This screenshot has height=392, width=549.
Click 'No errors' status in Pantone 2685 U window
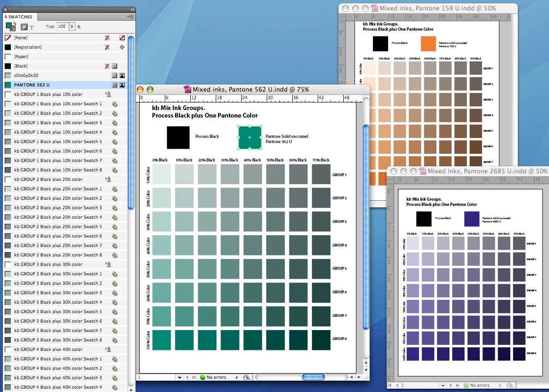coord(480,385)
